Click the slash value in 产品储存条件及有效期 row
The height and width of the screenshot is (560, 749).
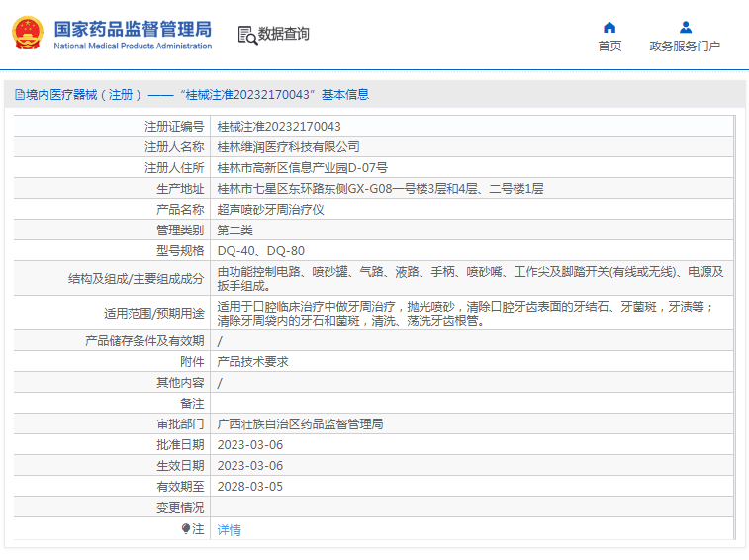click(220, 341)
